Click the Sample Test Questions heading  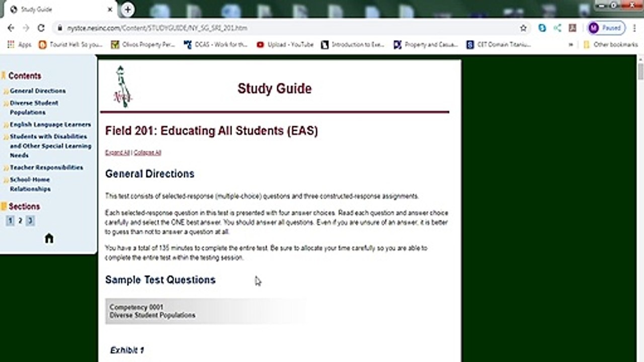(160, 280)
